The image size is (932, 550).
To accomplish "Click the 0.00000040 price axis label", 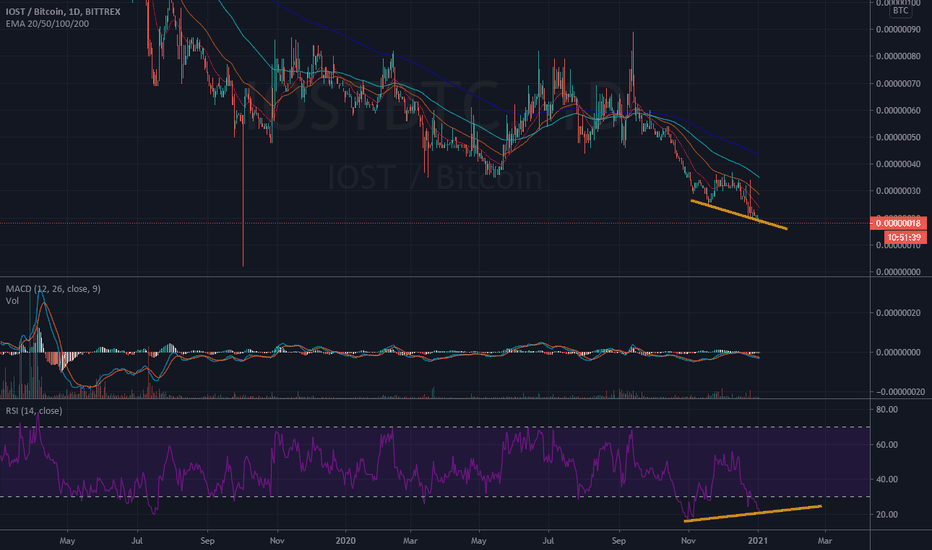I will (898, 164).
